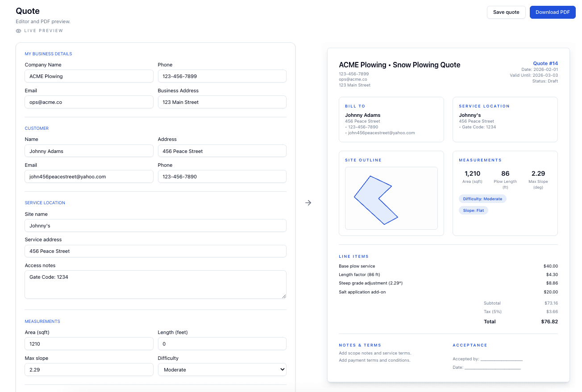Click the Area (sqft) input field
The height and width of the screenshot is (392, 582).
(x=89, y=343)
